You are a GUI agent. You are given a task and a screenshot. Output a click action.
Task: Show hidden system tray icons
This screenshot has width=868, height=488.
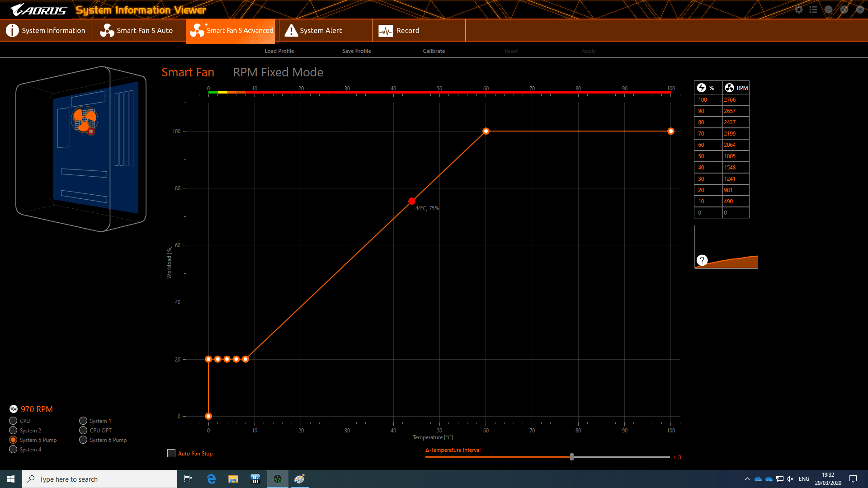(747, 479)
